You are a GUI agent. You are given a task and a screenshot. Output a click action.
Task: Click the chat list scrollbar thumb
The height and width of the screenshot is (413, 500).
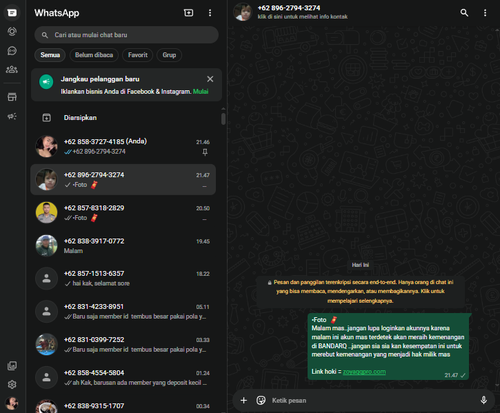[x=223, y=119]
